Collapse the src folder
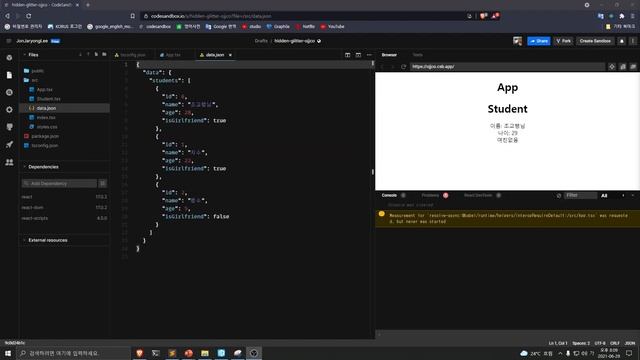The width and height of the screenshot is (640, 360). pos(31,80)
